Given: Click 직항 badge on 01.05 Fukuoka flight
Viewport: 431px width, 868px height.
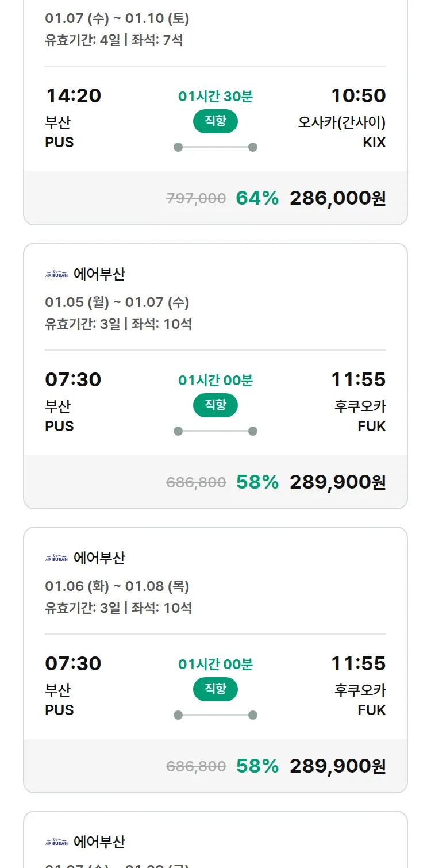Looking at the screenshot, I should tap(215, 405).
